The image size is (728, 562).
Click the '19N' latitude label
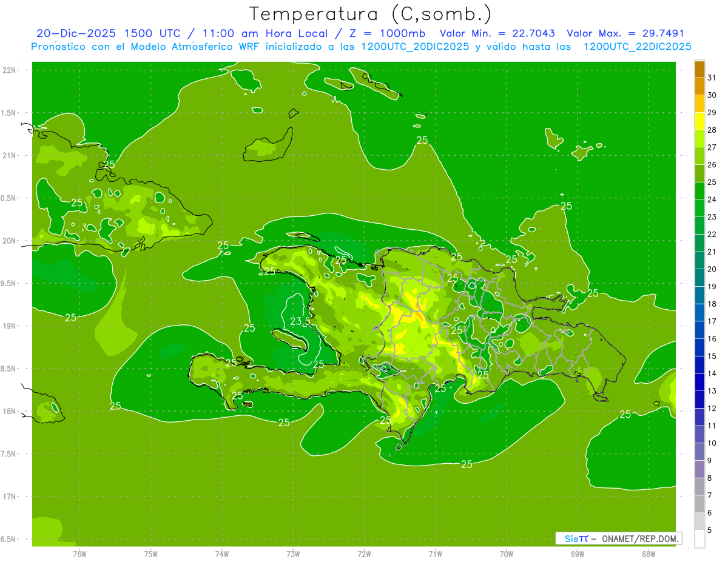(x=9, y=326)
